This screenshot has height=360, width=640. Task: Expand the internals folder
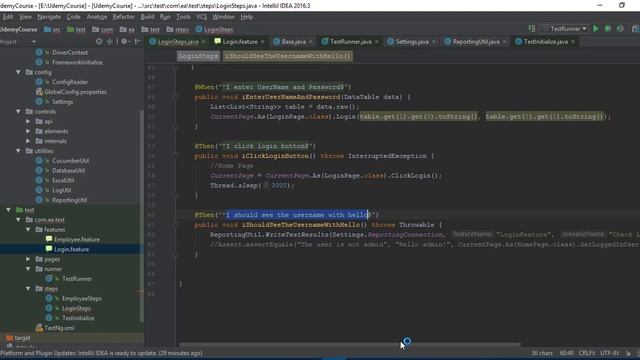(28, 141)
